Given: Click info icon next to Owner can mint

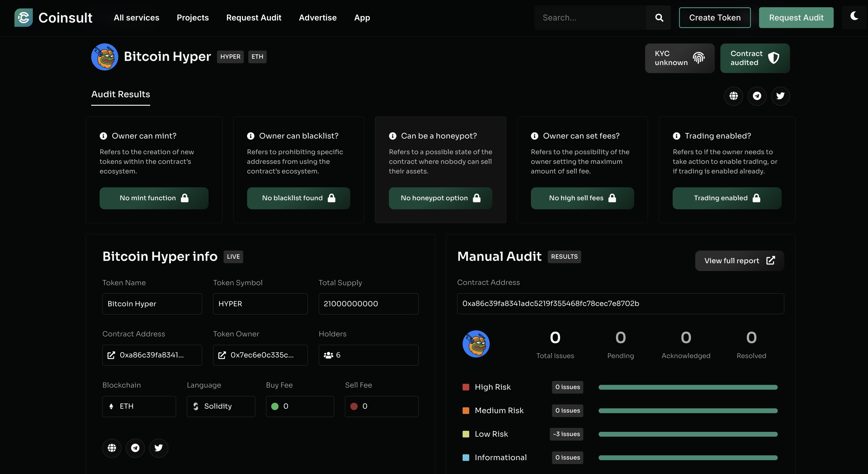Looking at the screenshot, I should (104, 136).
